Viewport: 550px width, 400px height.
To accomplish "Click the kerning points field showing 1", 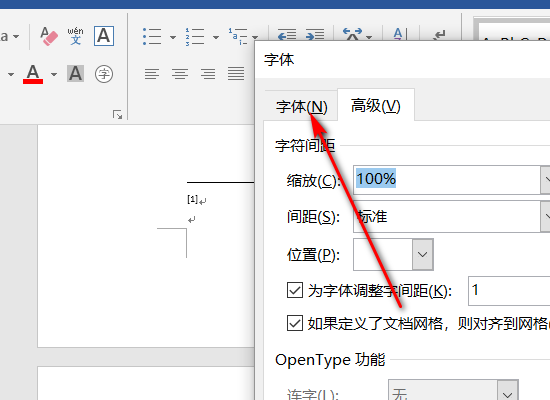I will (509, 291).
